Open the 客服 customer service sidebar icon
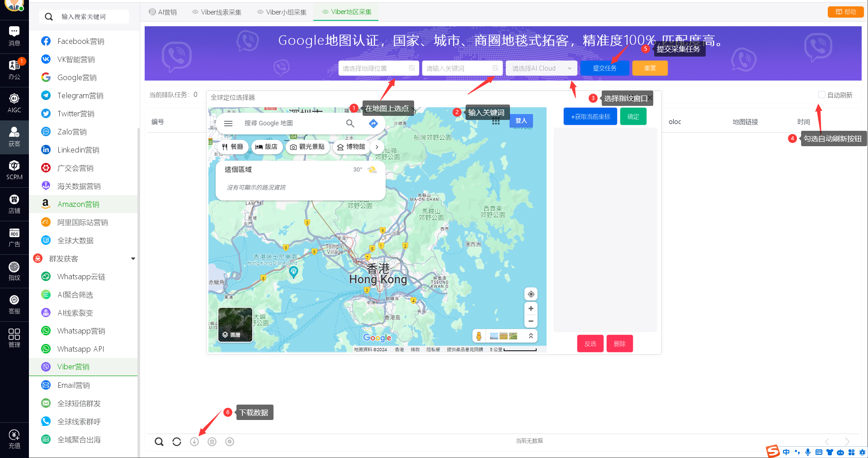Viewport: 868px width, 458px height. coord(14,304)
